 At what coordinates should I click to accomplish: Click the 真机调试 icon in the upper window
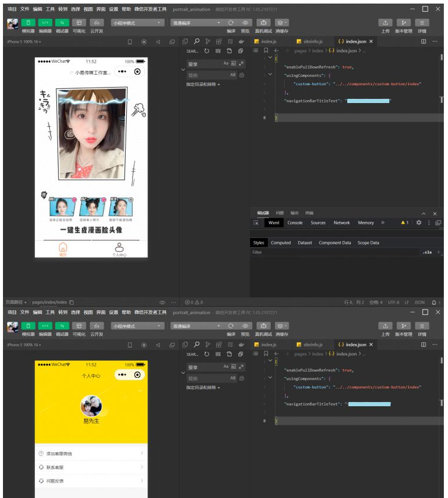coord(263,23)
